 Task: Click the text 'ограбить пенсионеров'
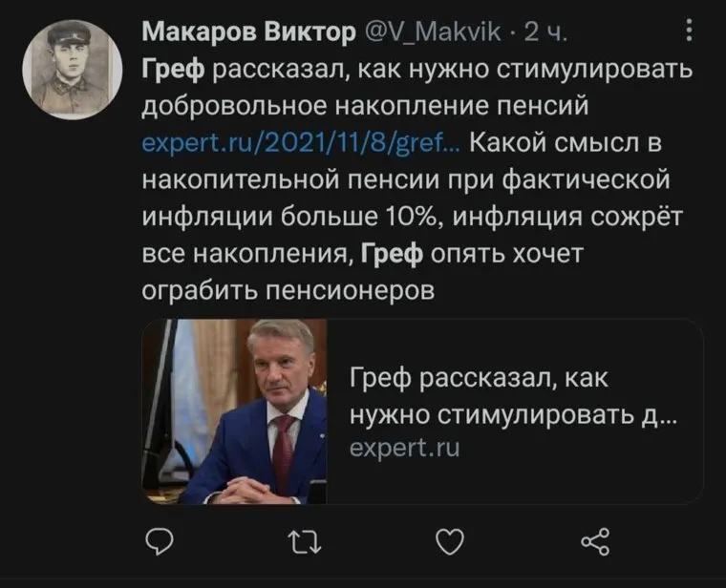[x=288, y=290]
